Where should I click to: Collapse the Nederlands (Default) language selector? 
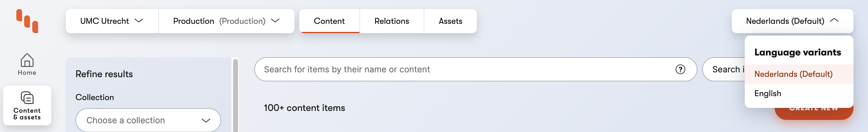[792, 21]
